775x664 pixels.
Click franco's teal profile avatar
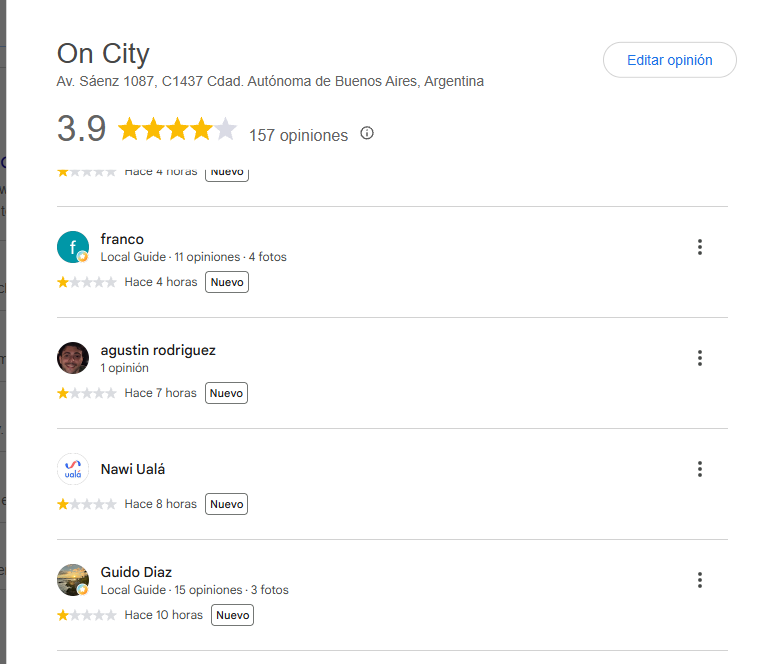[73, 247]
